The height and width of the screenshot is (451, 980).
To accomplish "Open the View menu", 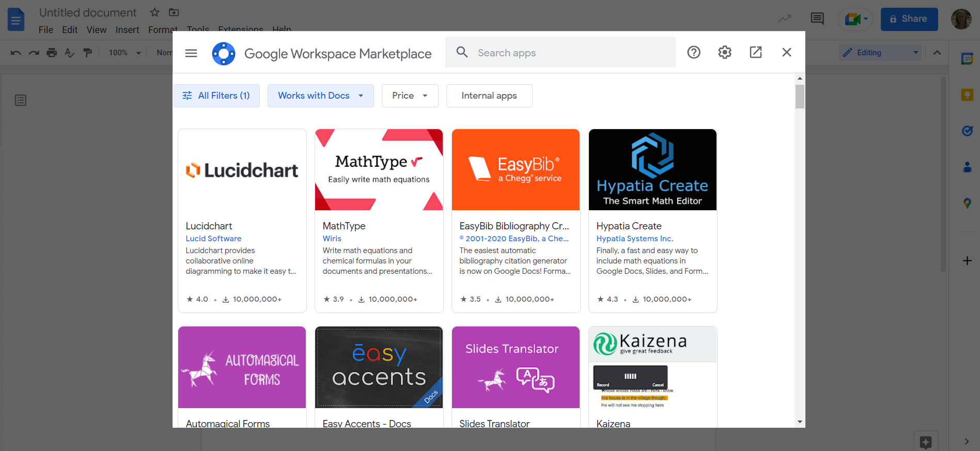I will [x=97, y=29].
